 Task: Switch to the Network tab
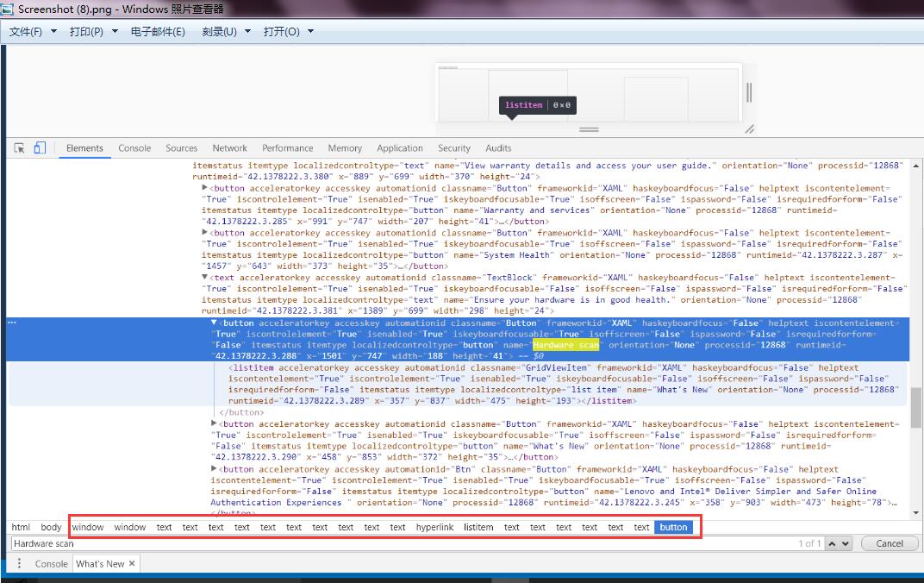230,148
